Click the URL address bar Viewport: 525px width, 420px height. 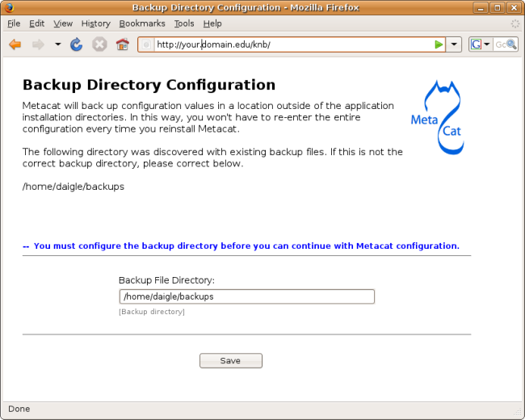[291, 44]
